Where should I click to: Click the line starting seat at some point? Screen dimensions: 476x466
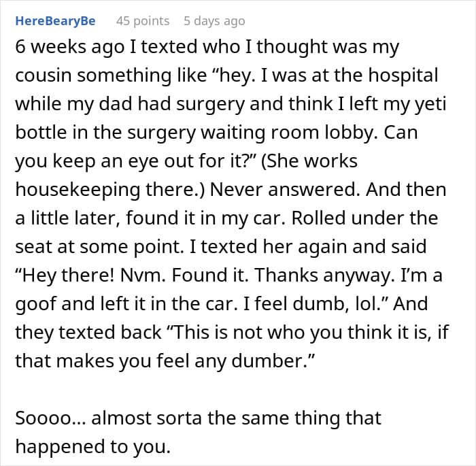click(221, 246)
